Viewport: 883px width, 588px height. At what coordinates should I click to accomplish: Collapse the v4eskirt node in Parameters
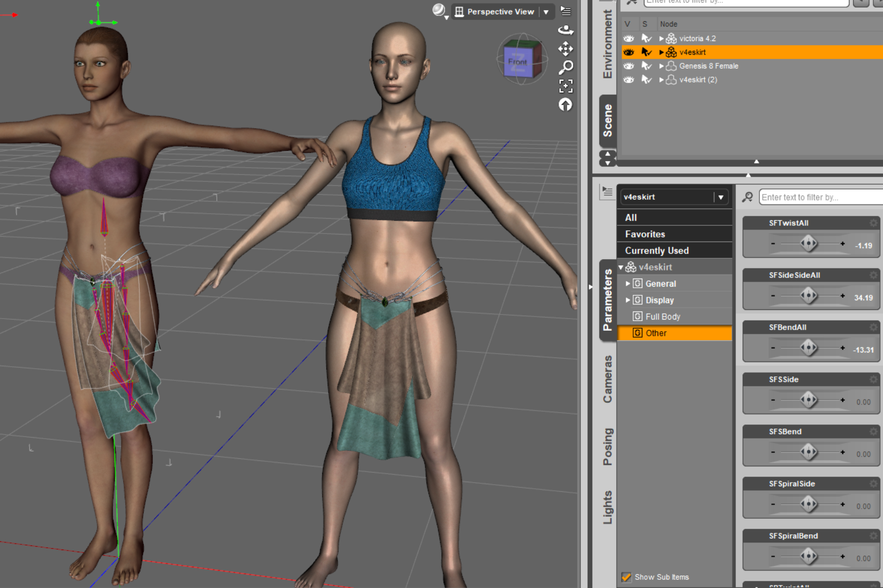tap(620, 266)
